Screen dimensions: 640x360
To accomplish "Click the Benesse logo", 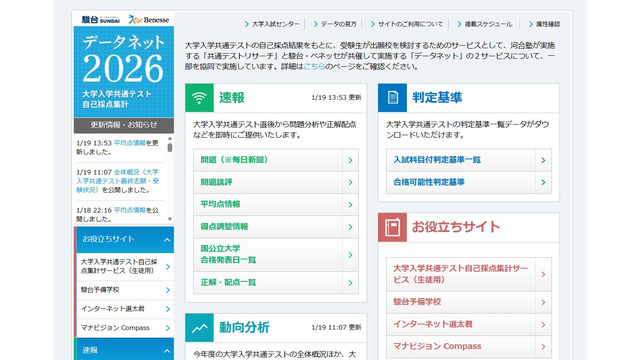I will tap(149, 20).
